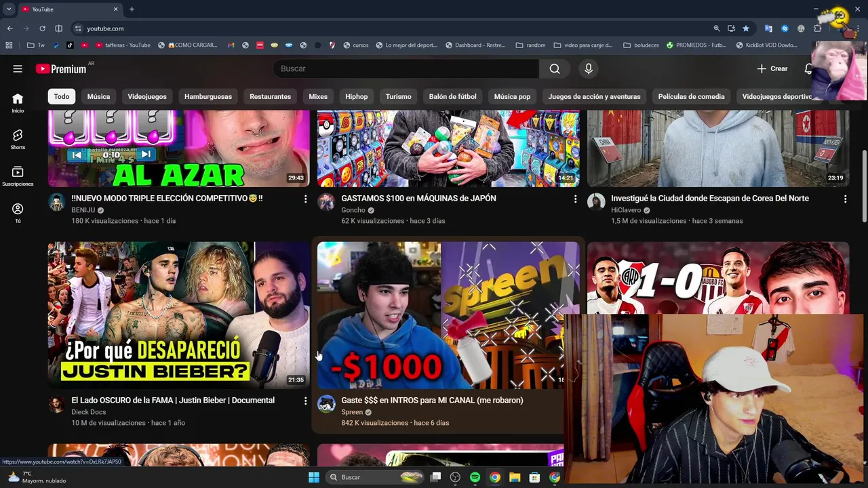The image size is (868, 488).
Task: Open Gaste $$$ en INTROS video title
Action: 432,401
